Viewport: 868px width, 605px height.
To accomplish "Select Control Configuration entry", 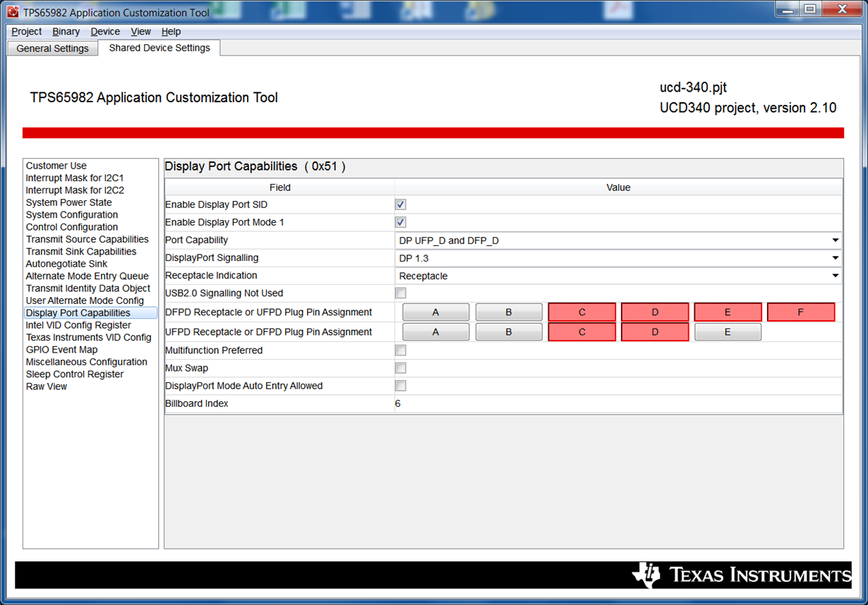I will [x=72, y=227].
